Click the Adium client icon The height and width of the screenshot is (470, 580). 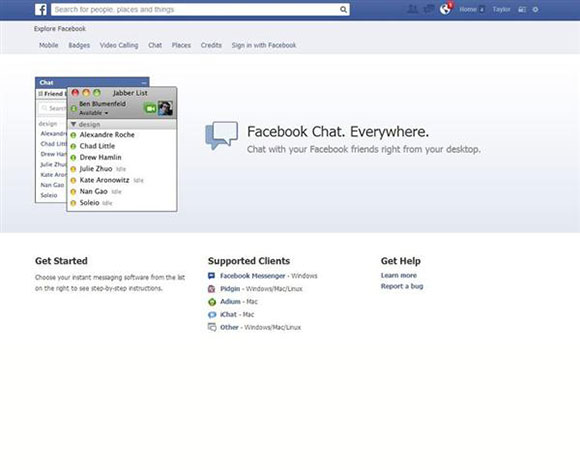(212, 302)
